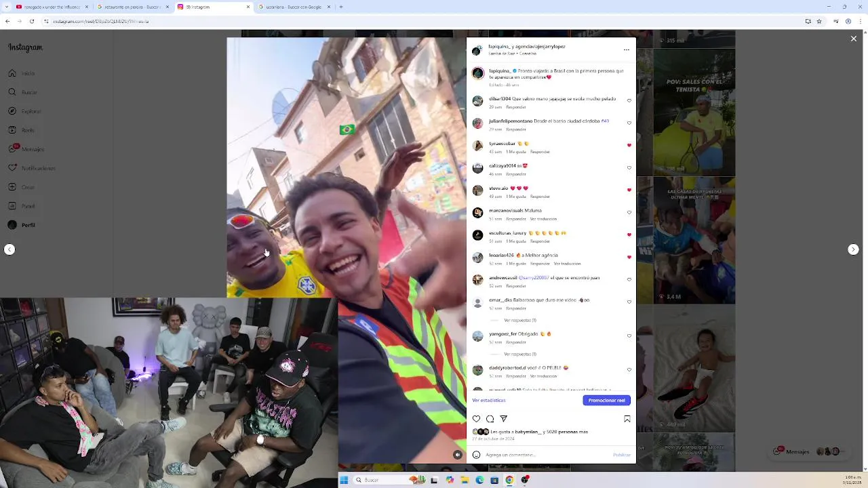Click the Promocionar reel button

pos(606,401)
